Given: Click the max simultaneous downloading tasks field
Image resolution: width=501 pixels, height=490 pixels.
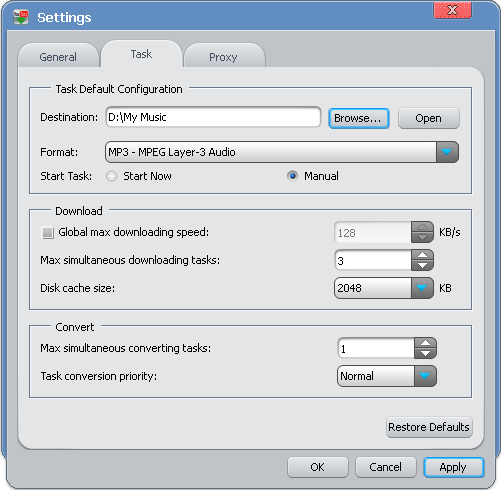Looking at the screenshot, I should coord(372,260).
